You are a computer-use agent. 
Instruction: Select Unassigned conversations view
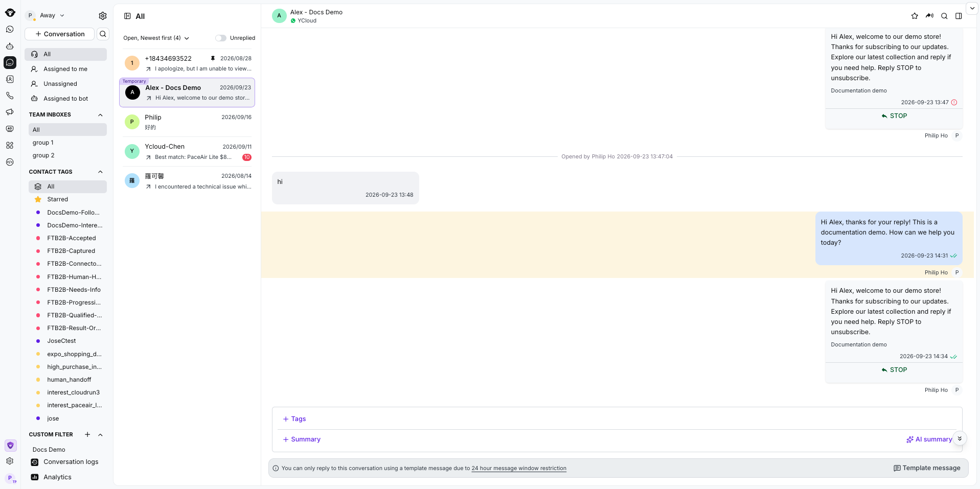[66, 84]
